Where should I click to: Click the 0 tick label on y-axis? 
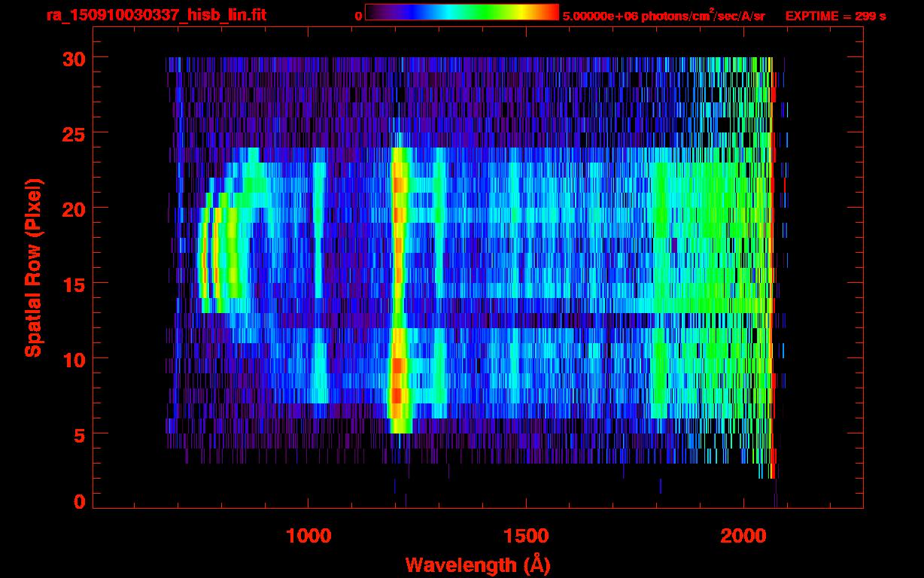pyautogui.click(x=79, y=502)
